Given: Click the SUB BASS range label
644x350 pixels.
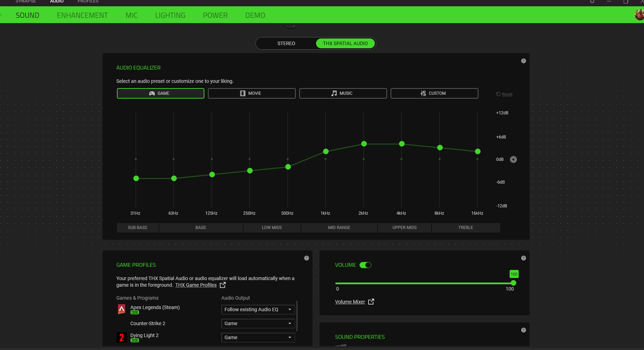Looking at the screenshot, I should [138, 228].
